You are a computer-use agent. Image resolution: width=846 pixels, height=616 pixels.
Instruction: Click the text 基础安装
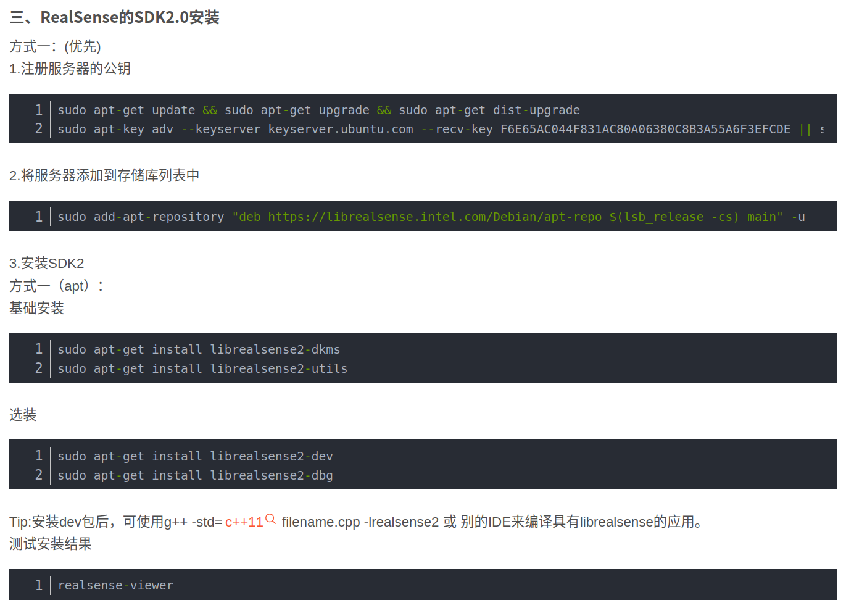37,308
